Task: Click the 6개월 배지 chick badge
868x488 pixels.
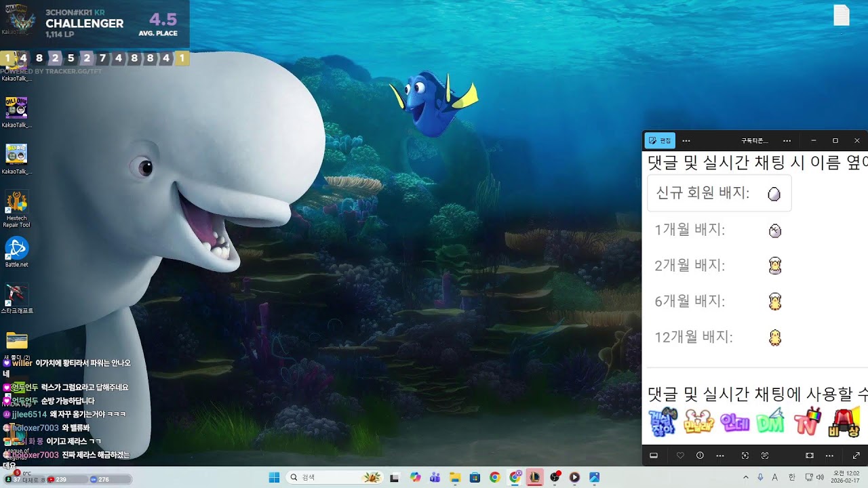Action: tap(774, 302)
